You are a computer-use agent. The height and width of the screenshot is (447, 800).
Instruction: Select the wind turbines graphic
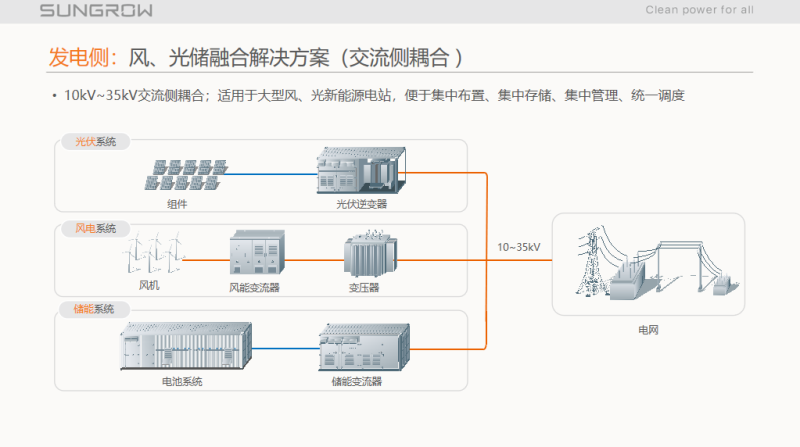pyautogui.click(x=154, y=253)
